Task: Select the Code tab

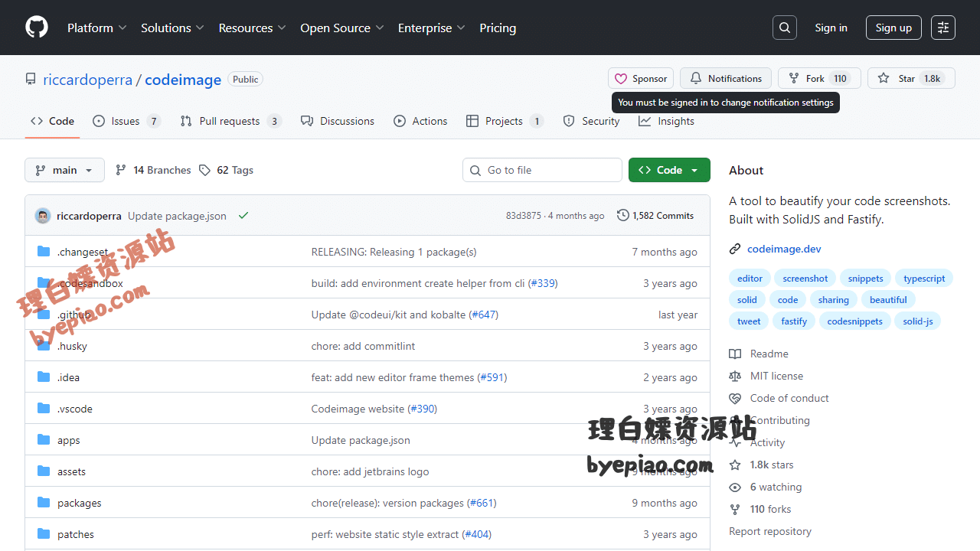Action: [x=52, y=121]
